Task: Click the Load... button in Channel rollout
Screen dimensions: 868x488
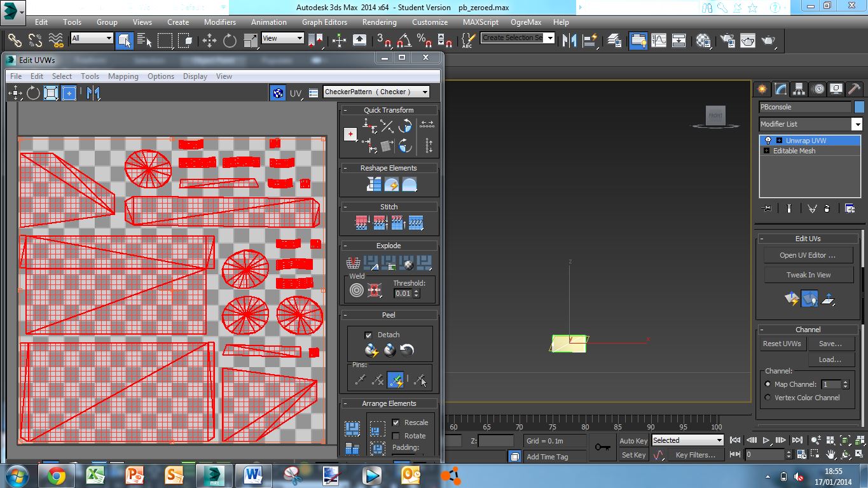Action: click(x=830, y=359)
